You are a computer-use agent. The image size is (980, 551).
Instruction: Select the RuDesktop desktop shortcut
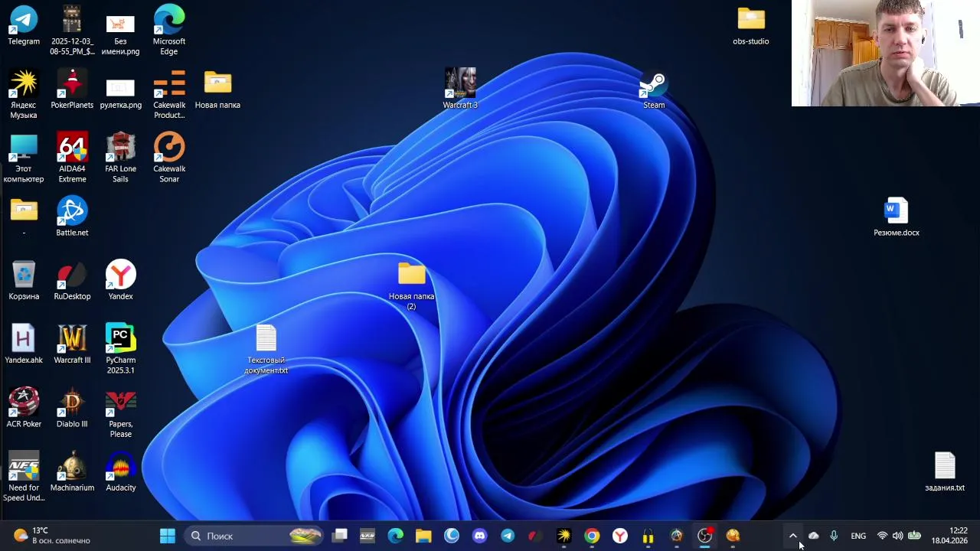[x=72, y=281]
